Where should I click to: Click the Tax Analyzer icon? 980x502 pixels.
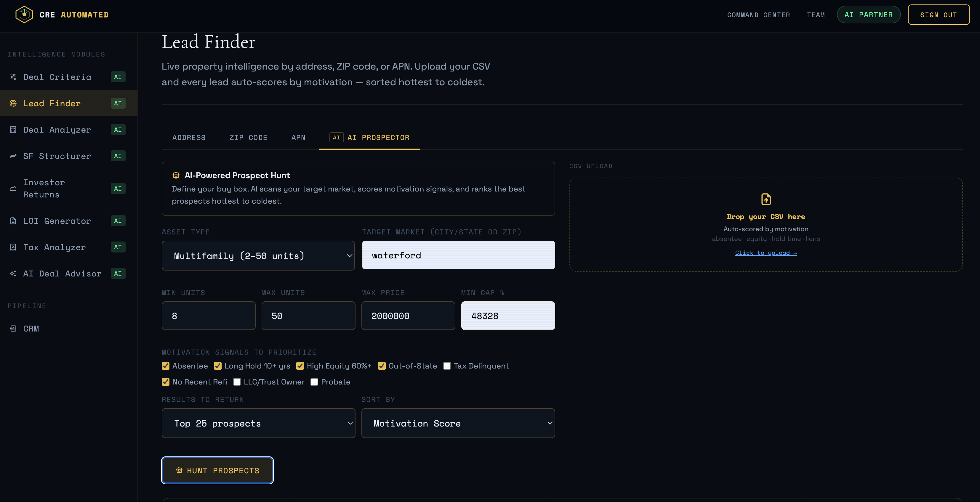[x=13, y=247]
